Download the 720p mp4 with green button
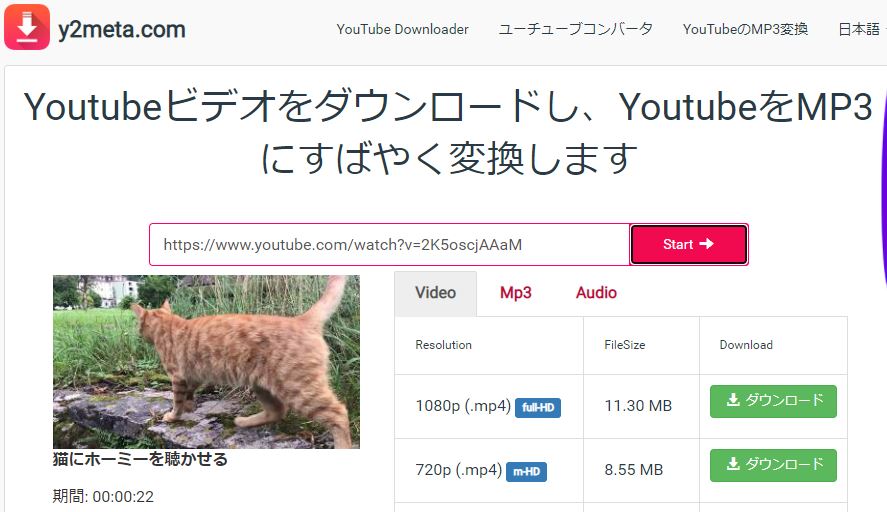This screenshot has height=512, width=887. pyautogui.click(x=773, y=465)
